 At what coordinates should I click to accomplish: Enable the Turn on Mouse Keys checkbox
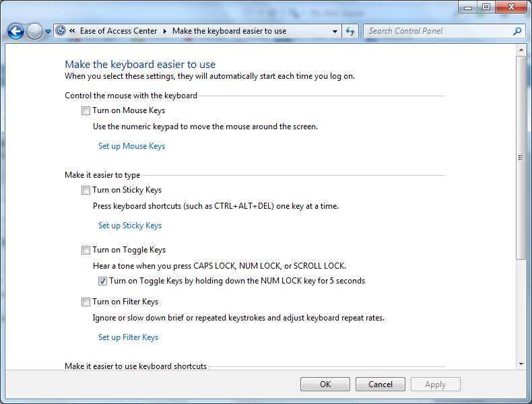tap(86, 111)
